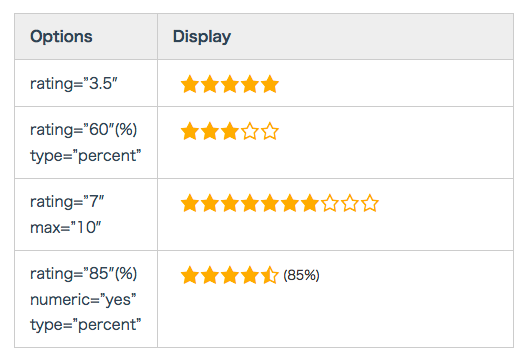The width and height of the screenshot is (530, 360).
Task: Click first star in max="10" row
Action: click(x=190, y=203)
